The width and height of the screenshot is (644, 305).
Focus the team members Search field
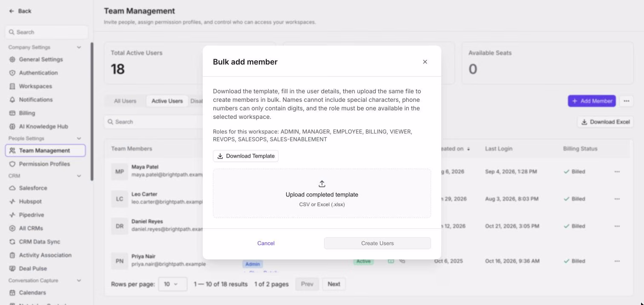154,122
